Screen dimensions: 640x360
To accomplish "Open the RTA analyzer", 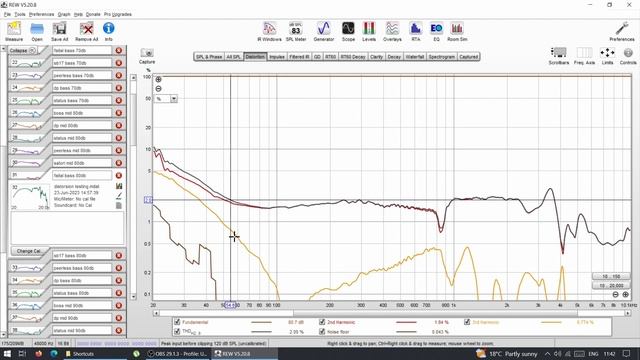I will (x=416, y=31).
